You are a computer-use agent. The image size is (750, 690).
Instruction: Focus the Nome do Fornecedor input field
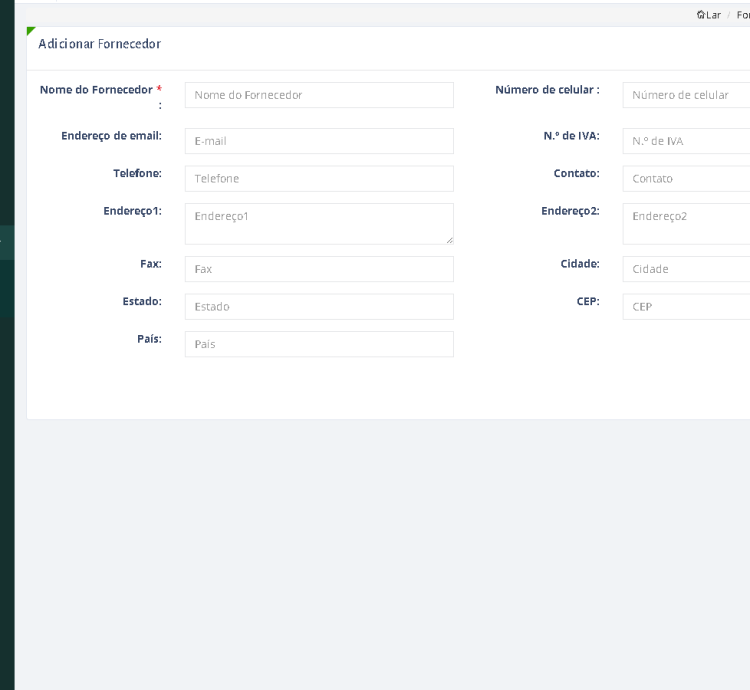tap(319, 95)
